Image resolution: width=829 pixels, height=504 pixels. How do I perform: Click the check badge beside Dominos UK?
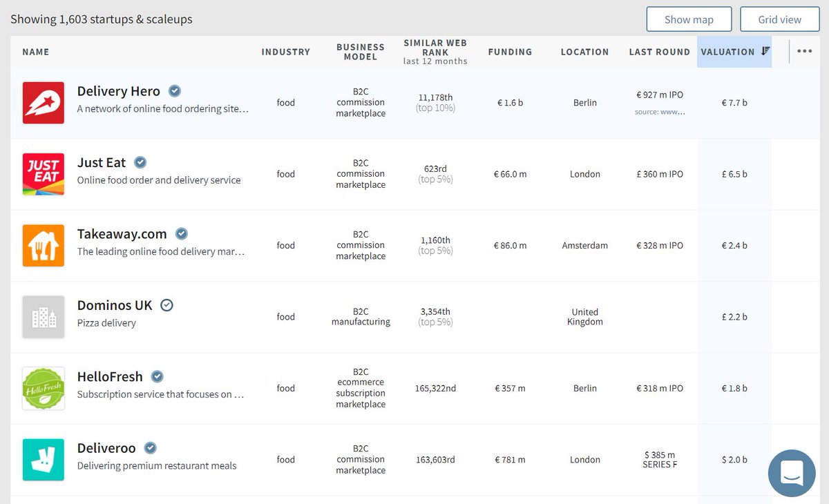(x=166, y=305)
